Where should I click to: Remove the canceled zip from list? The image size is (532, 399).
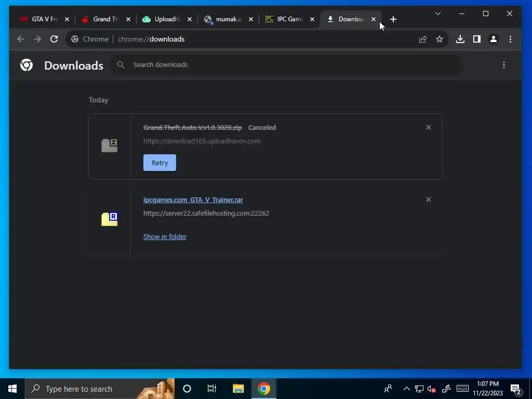click(x=429, y=127)
